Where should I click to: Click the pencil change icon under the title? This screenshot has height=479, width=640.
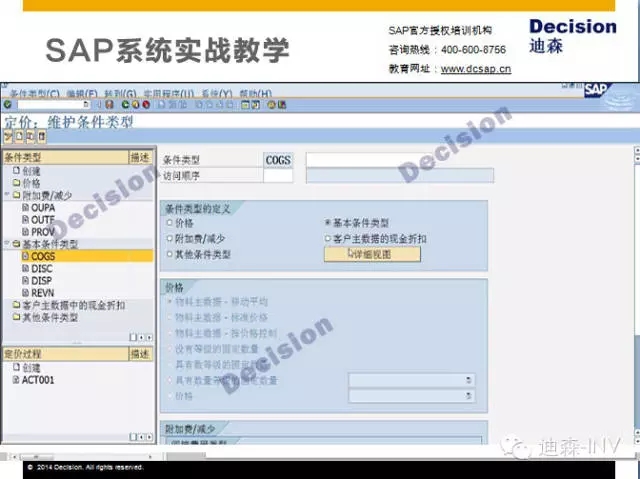[8, 136]
